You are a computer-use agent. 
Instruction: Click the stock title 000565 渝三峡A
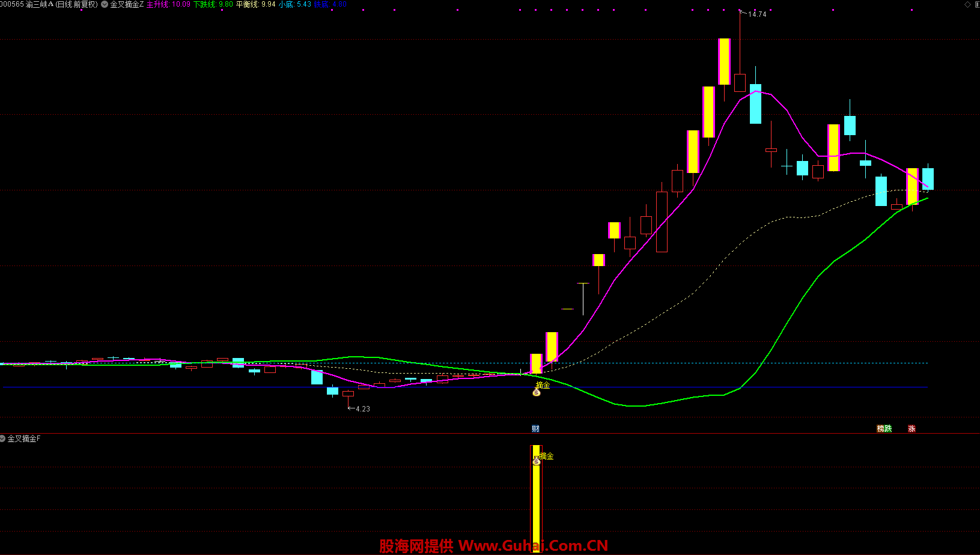(x=27, y=4)
